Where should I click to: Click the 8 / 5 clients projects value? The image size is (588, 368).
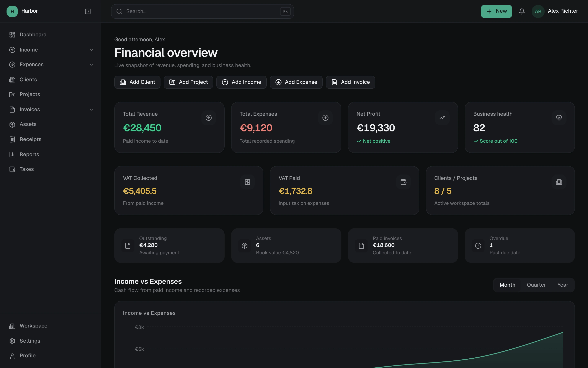click(443, 191)
